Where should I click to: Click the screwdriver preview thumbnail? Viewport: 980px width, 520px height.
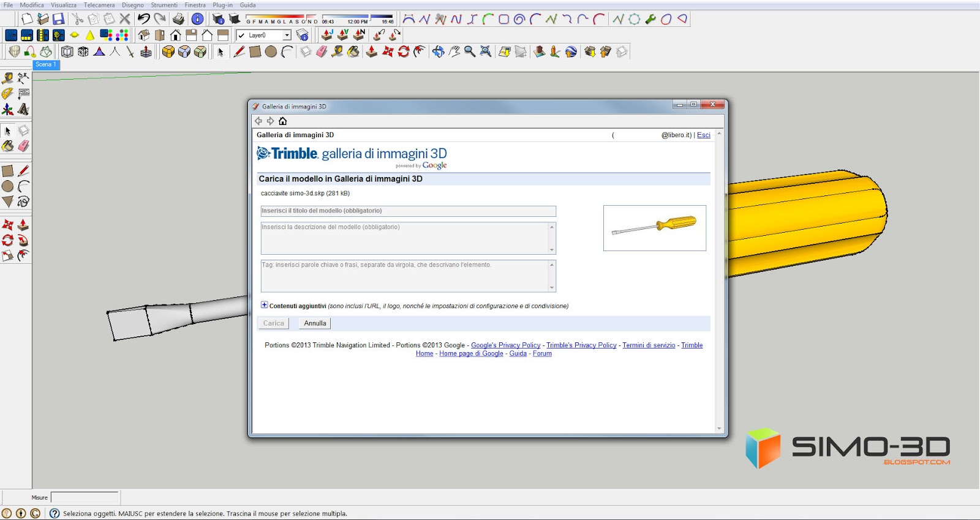[655, 228]
